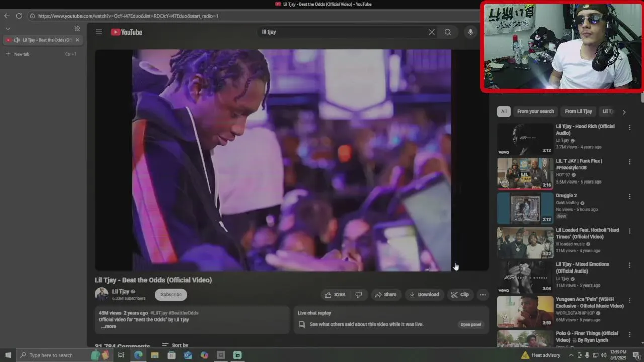The image size is (644, 362).
Task: Open Lil Tjay channel avatar
Action: click(x=102, y=294)
